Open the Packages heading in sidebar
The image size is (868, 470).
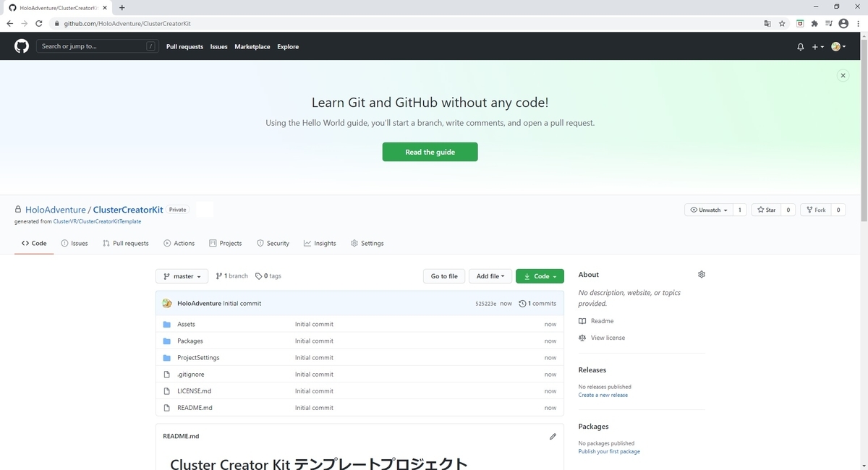(594, 427)
